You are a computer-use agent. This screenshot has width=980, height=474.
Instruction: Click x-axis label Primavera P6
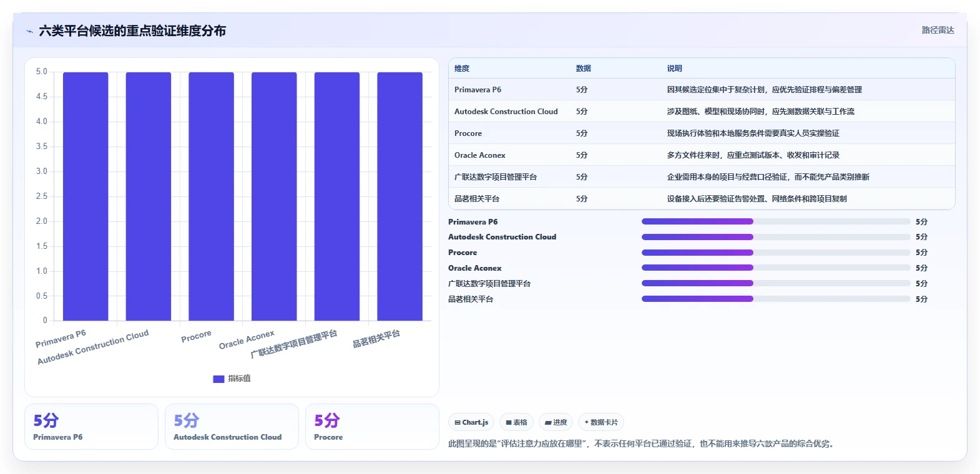click(x=61, y=339)
